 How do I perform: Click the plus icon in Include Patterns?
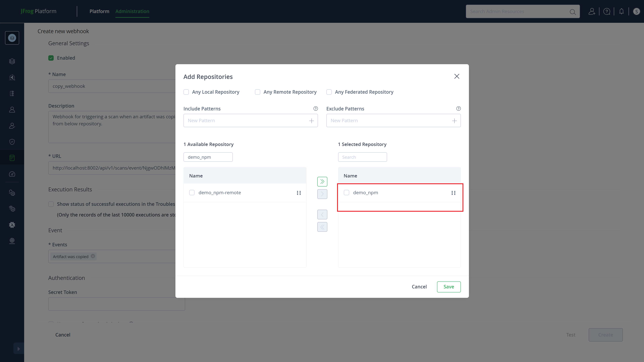311,121
